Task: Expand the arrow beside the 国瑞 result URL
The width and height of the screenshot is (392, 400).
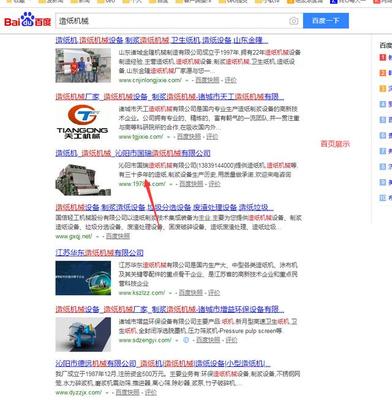Action: pyautogui.click(x=171, y=184)
